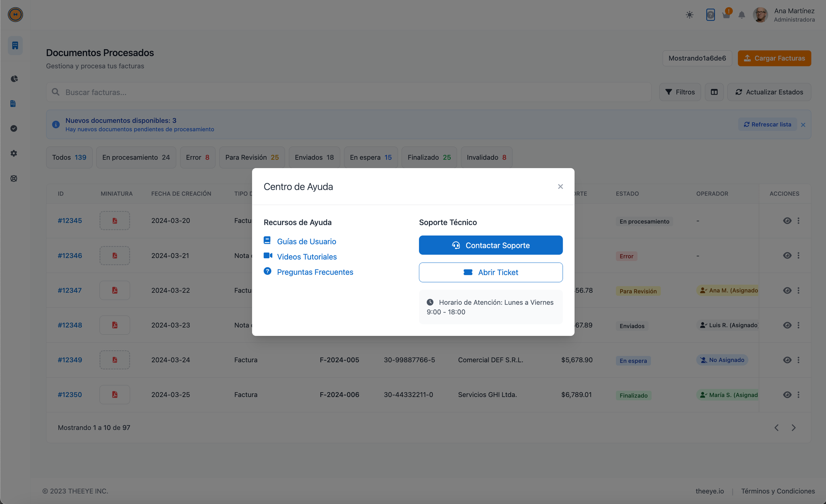Viewport: 826px width, 504px height.
Task: Select the Para Revisión status tab
Action: click(252, 157)
